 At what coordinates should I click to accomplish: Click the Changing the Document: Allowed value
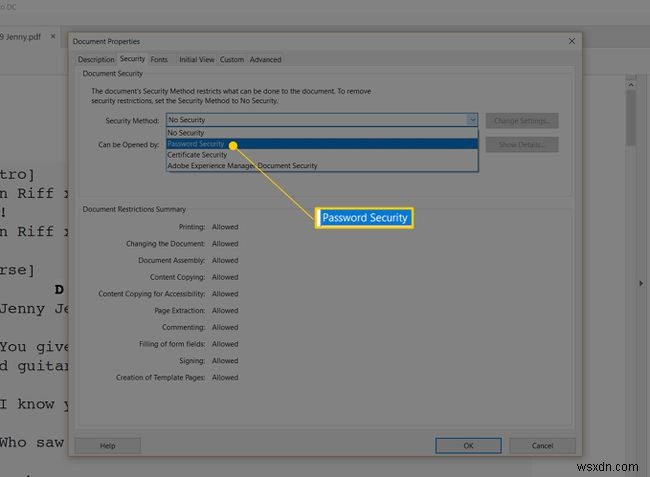[x=225, y=244]
